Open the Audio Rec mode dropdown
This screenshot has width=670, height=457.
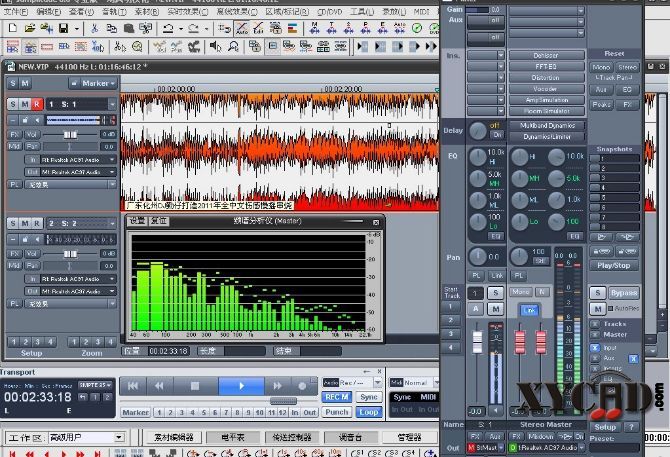(x=378, y=382)
